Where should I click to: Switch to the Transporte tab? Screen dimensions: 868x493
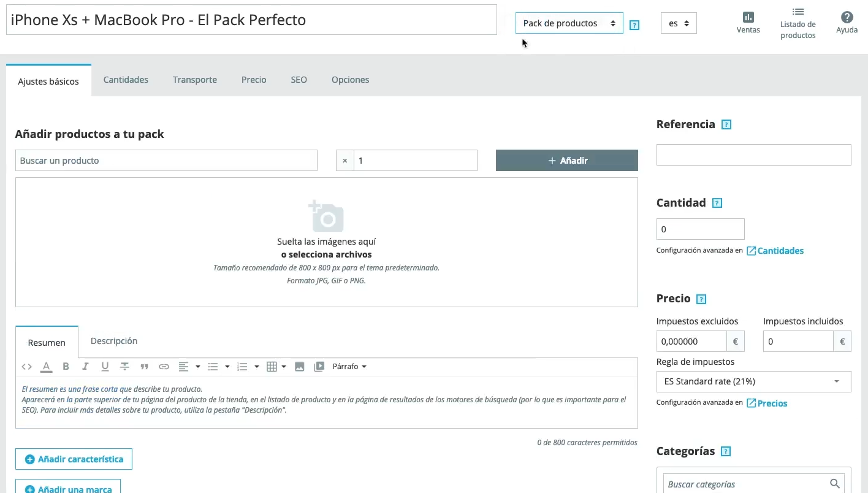(195, 80)
